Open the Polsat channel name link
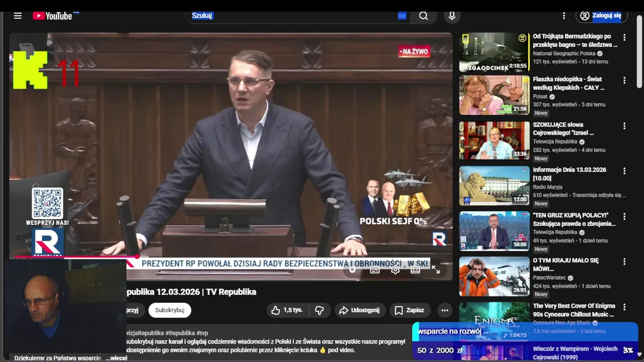Viewport: 644px width, 362px height. point(540,97)
